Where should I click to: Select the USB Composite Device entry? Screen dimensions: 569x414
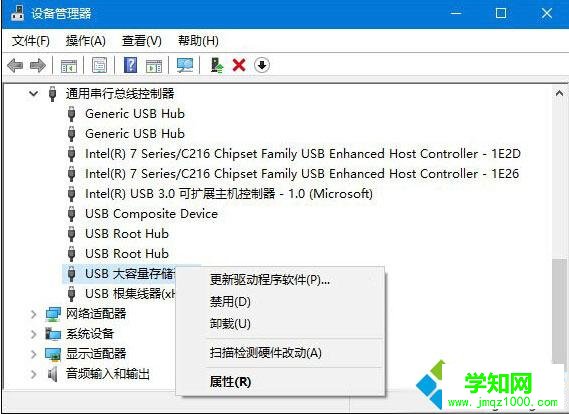151,214
